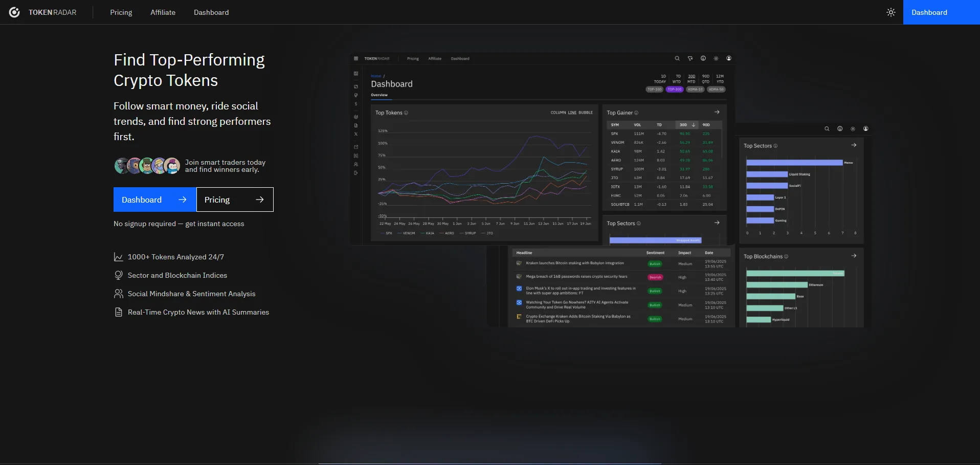Click the 30D column sort arrow
This screenshot has height=465, width=980.
point(694,125)
